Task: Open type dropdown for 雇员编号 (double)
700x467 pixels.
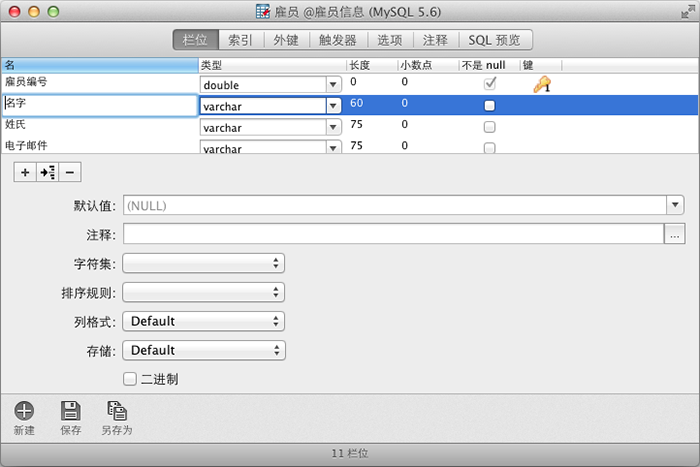Action: click(x=333, y=84)
